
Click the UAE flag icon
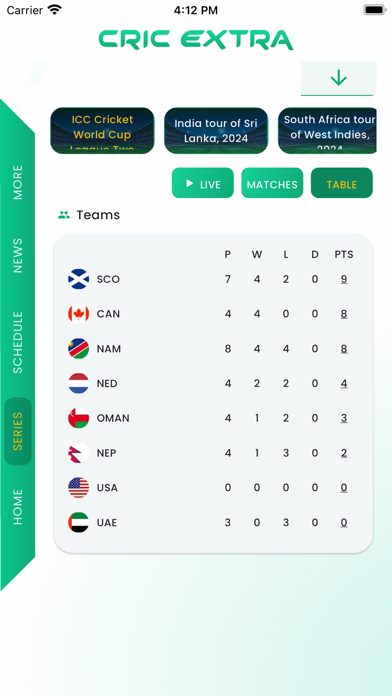79,522
